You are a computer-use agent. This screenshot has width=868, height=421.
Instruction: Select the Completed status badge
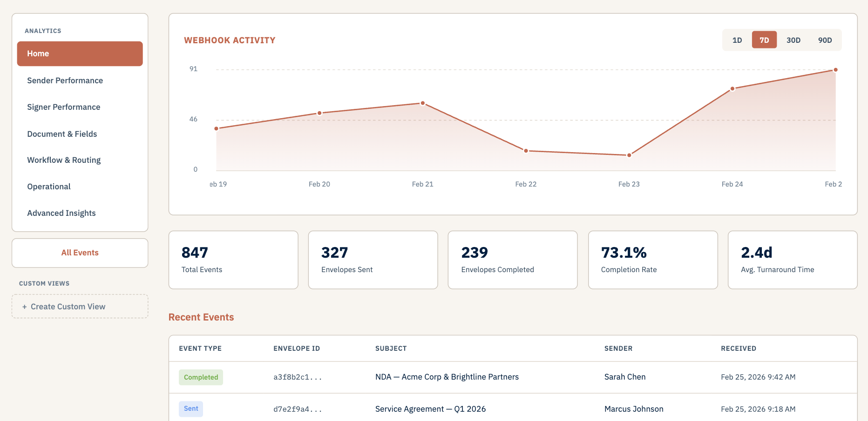(201, 377)
